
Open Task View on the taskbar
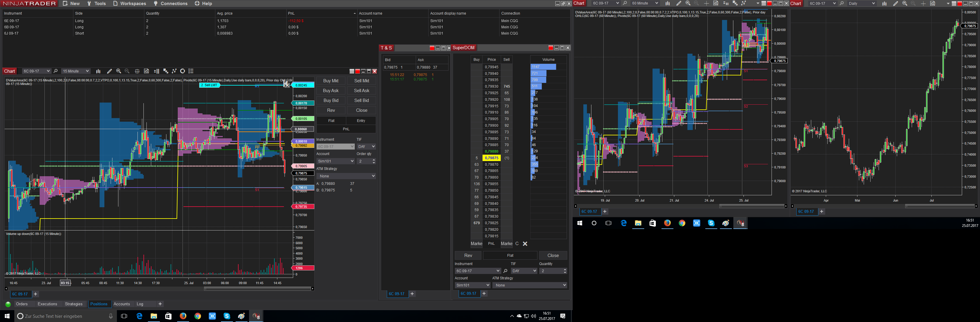pyautogui.click(x=124, y=316)
